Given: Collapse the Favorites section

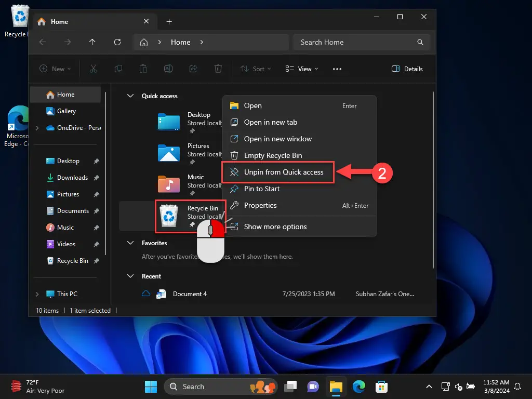Looking at the screenshot, I should tap(130, 243).
